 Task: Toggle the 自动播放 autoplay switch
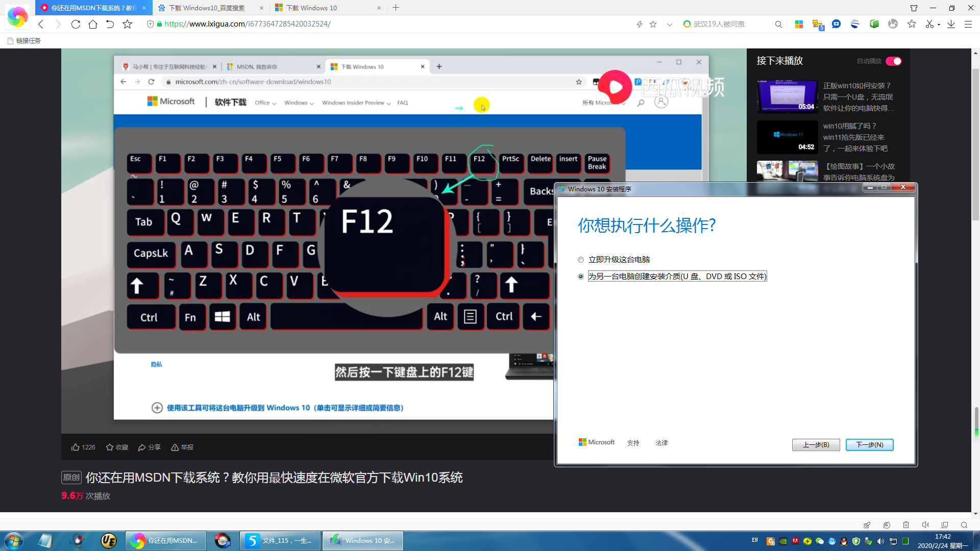[894, 61]
